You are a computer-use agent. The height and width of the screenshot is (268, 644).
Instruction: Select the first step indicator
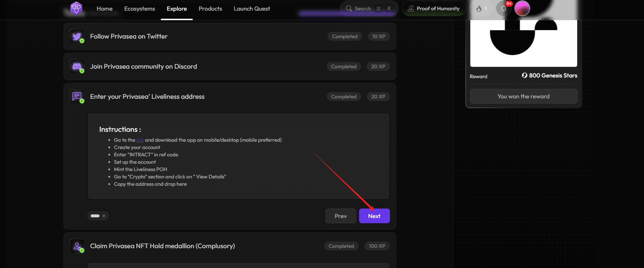(95, 216)
